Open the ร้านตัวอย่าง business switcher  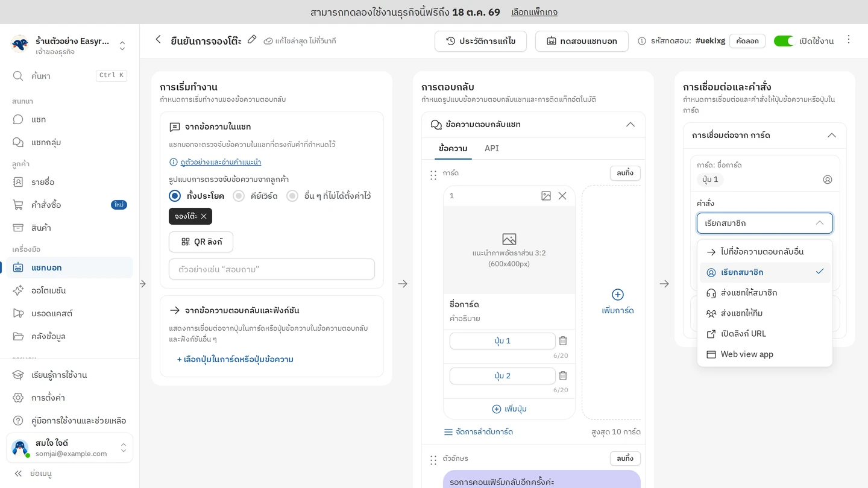pos(69,45)
